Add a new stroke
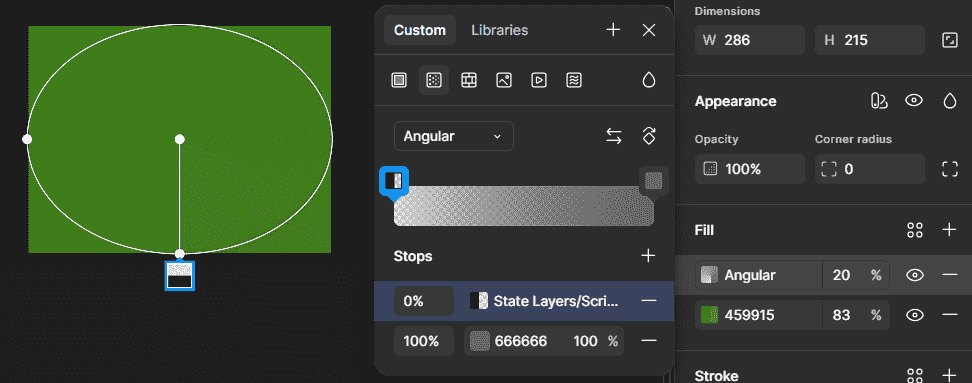Viewport: 972px width, 383px height. pyautogui.click(x=949, y=375)
